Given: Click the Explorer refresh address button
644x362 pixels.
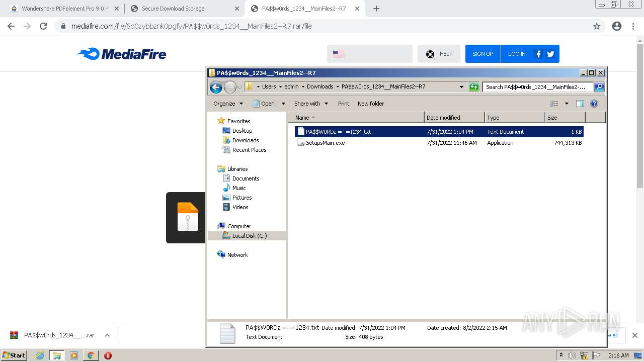Looking at the screenshot, I should (474, 87).
